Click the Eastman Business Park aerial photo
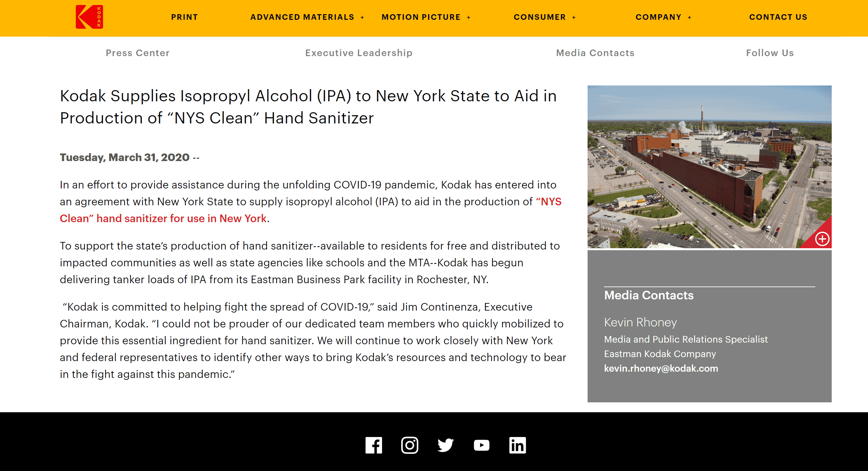Image resolution: width=868 pixels, height=471 pixels. 709,167
